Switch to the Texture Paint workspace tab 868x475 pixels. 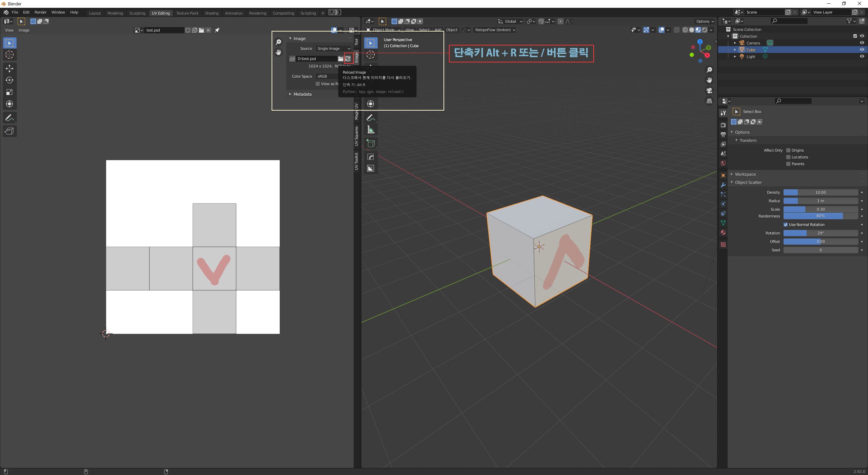187,13
